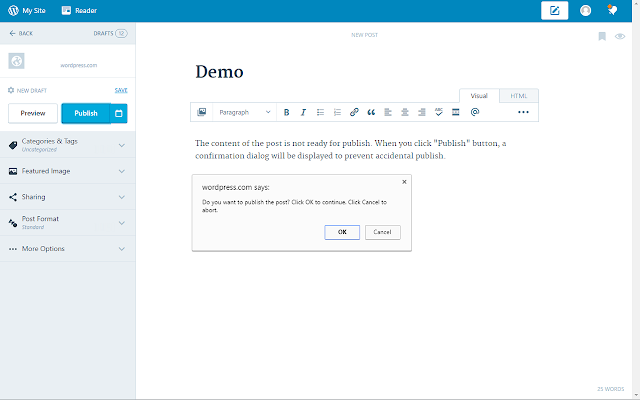Run the spellcheck ABC icon
640x400 pixels.
tap(439, 112)
